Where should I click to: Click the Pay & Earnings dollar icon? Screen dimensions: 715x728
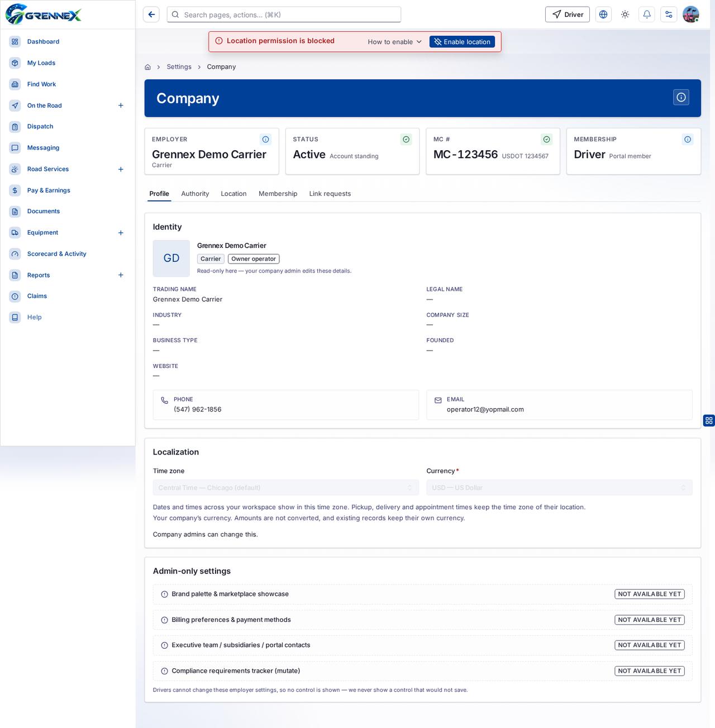coord(15,190)
